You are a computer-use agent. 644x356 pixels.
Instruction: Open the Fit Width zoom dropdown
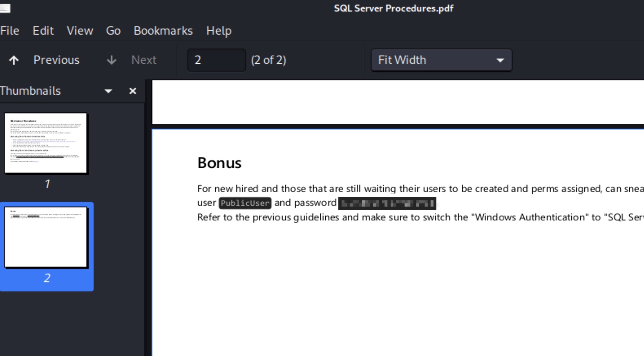pos(441,60)
